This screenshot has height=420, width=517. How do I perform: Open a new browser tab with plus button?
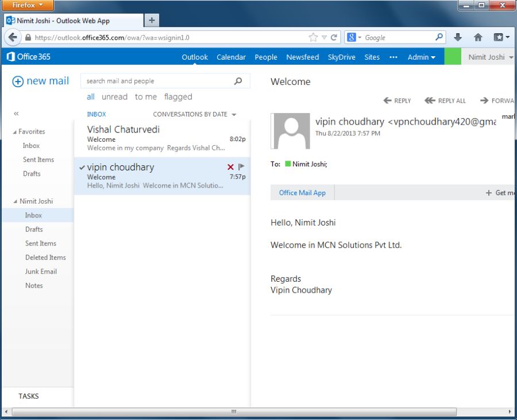152,21
